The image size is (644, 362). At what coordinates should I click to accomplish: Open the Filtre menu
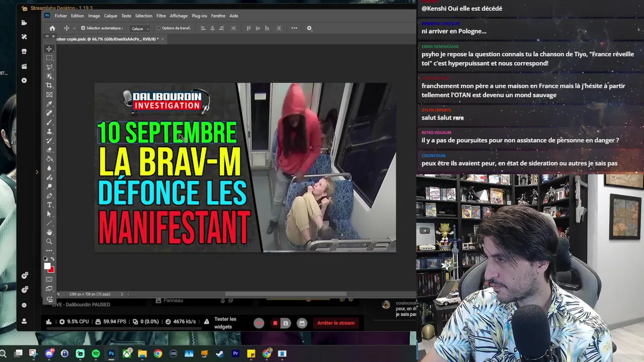(161, 16)
